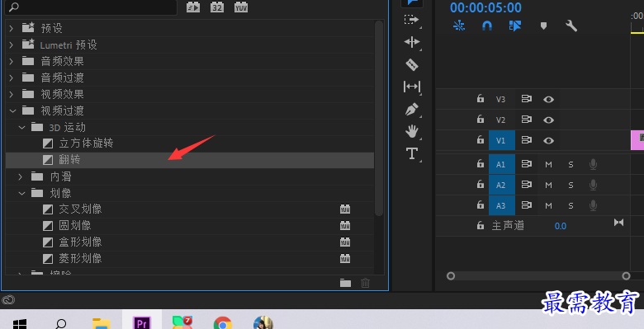This screenshot has width=644, height=329.
Task: Click the effects panel vertical scrollbar
Action: (379, 118)
